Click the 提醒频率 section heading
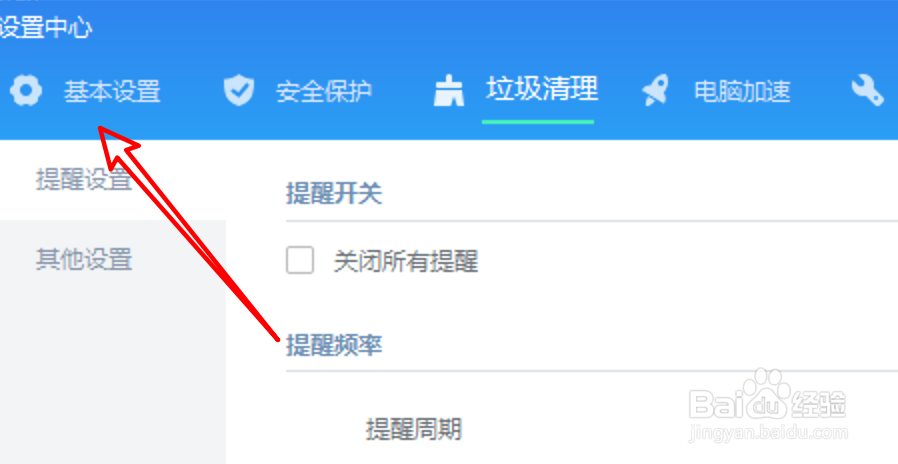The width and height of the screenshot is (898, 464). (x=334, y=345)
